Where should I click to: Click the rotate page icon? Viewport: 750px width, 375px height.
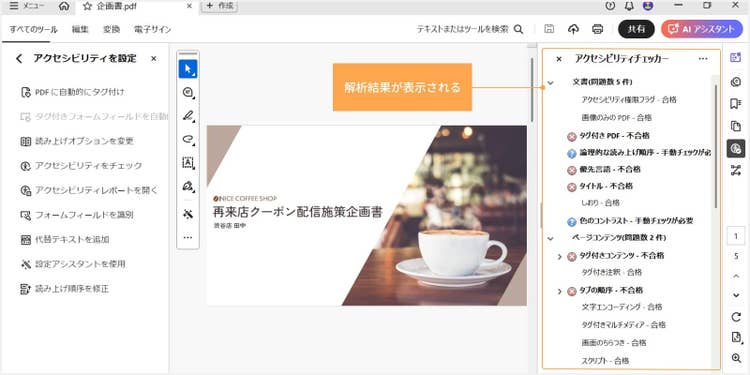[736, 317]
